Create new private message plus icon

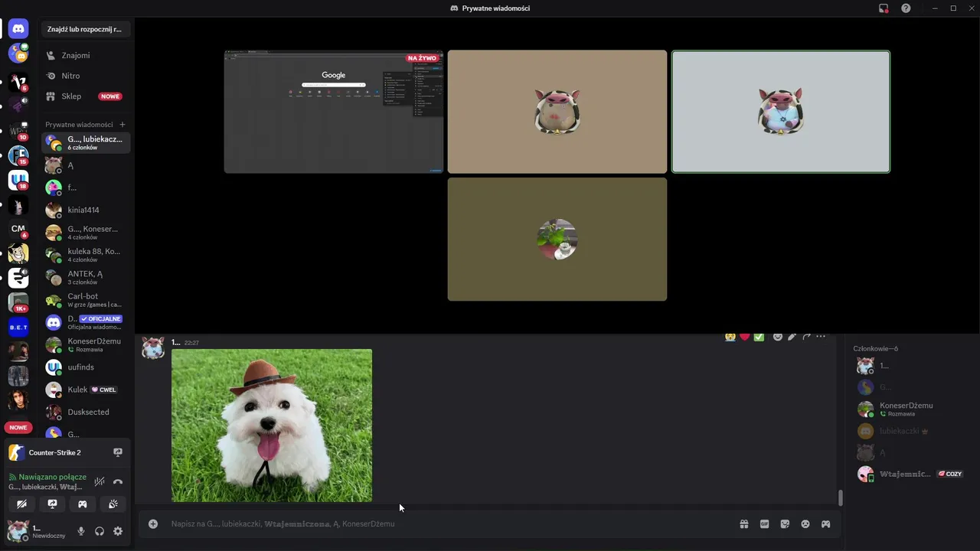point(122,124)
